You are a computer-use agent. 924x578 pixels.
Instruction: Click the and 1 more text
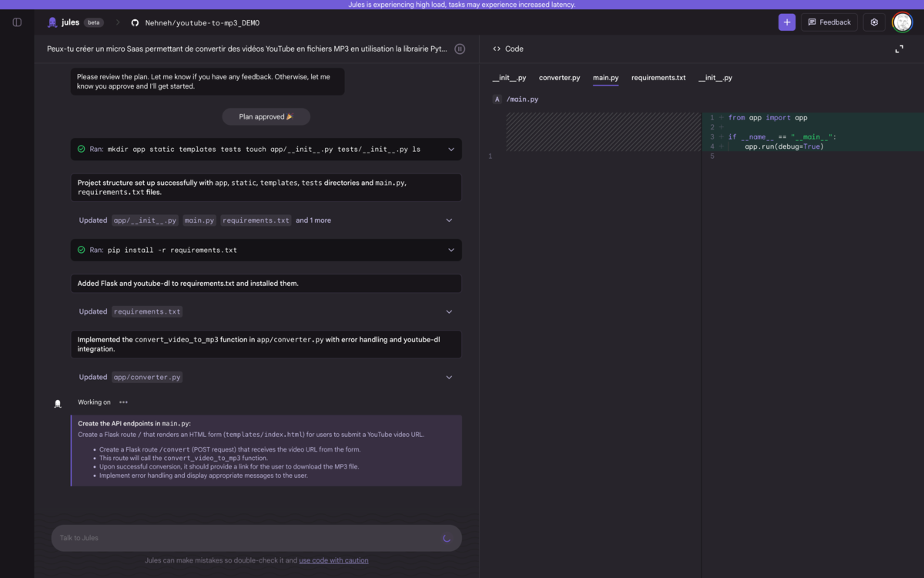313,220
